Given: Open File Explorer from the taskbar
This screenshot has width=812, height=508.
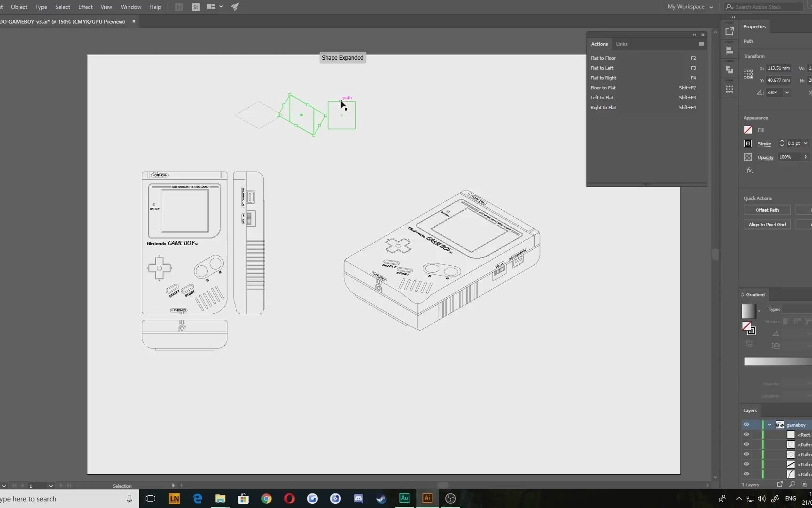Looking at the screenshot, I should pyautogui.click(x=220, y=499).
